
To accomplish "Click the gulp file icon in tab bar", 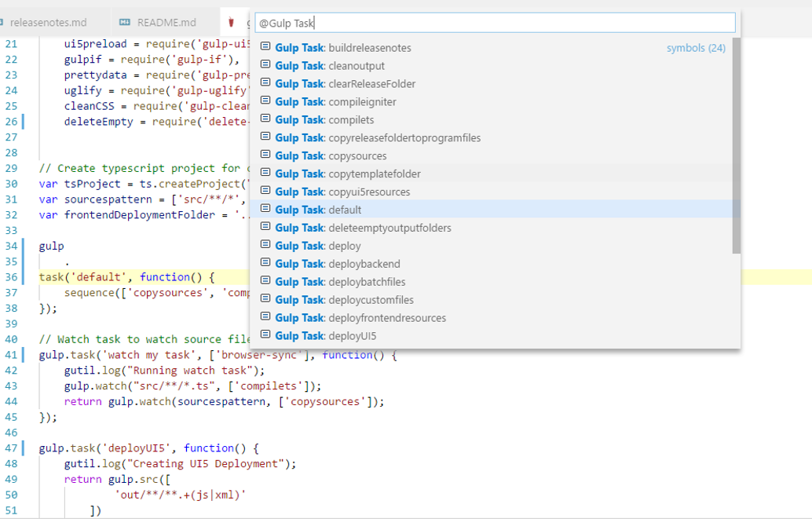I will coord(232,22).
